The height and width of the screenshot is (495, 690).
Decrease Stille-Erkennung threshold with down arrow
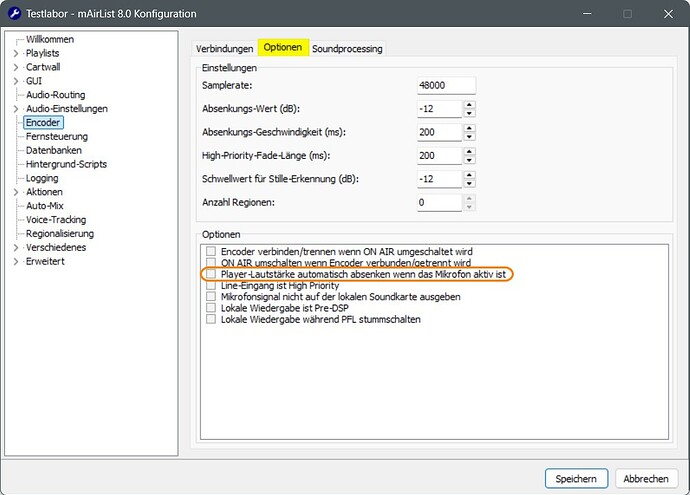469,183
